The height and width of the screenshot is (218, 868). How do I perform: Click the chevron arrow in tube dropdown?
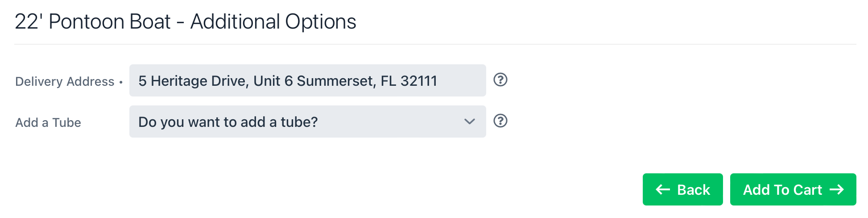(469, 122)
